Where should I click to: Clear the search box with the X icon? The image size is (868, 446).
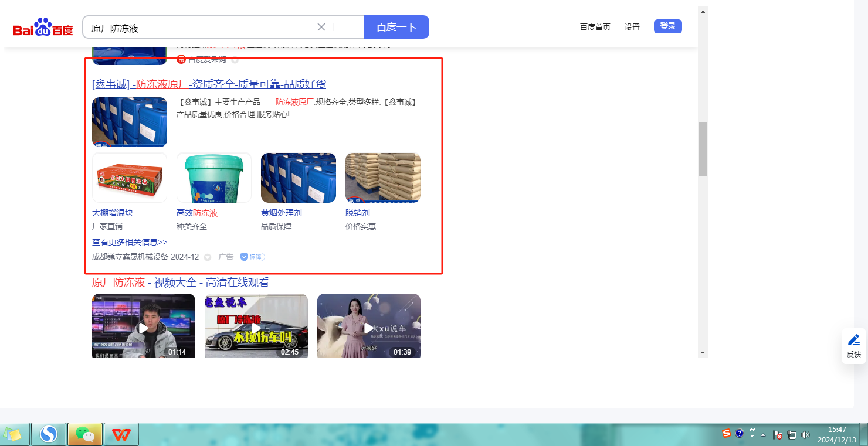click(x=321, y=27)
